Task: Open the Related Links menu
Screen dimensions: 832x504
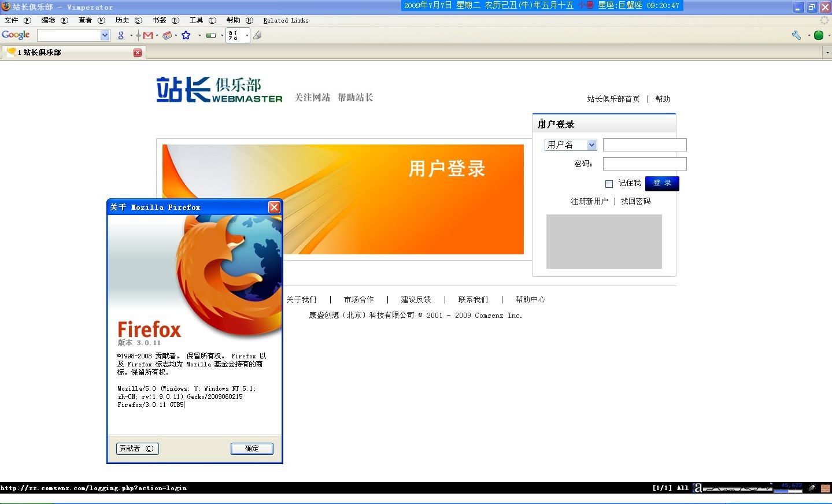Action: pos(286,20)
